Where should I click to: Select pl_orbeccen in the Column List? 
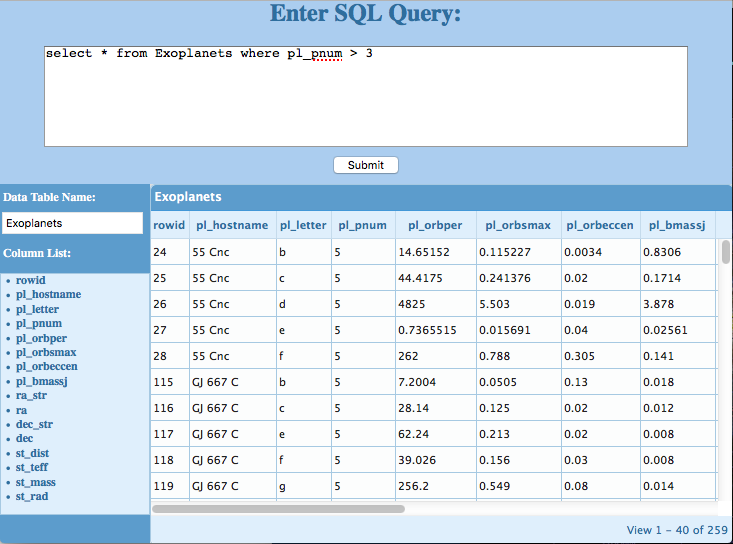click(47, 366)
